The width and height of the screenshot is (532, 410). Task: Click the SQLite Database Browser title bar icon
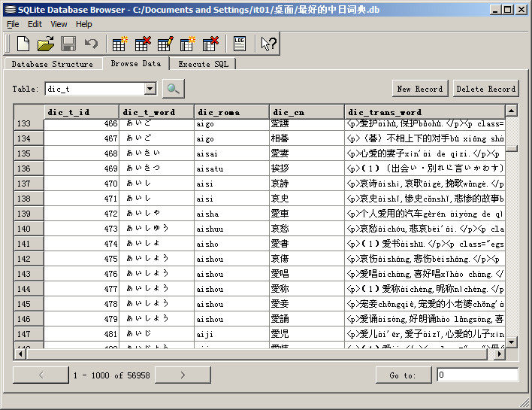click(x=11, y=10)
